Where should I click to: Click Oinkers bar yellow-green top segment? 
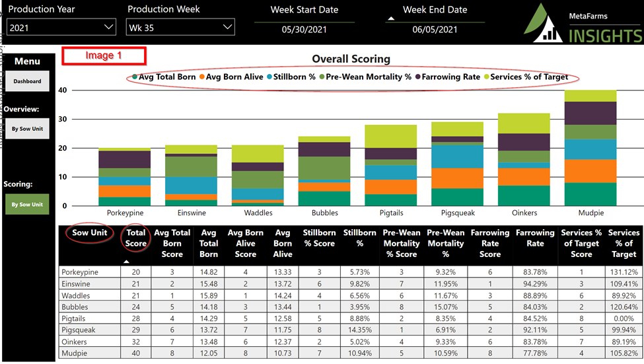coord(524,124)
